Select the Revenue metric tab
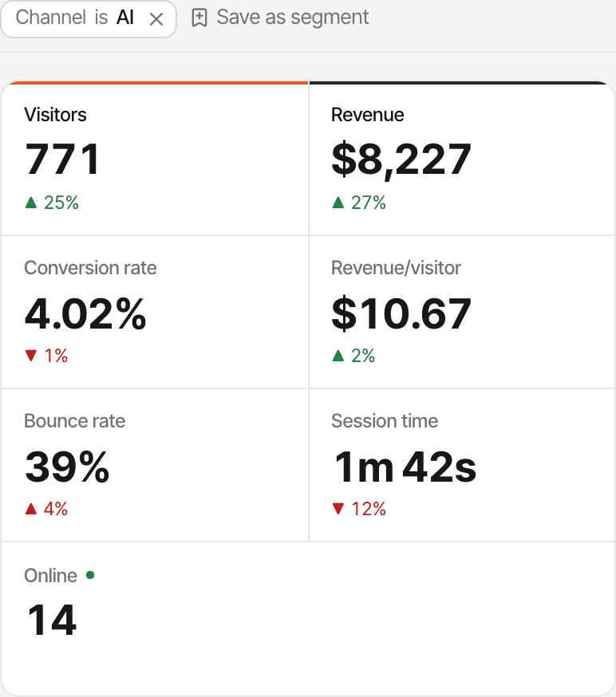This screenshot has height=697, width=616. [462, 159]
